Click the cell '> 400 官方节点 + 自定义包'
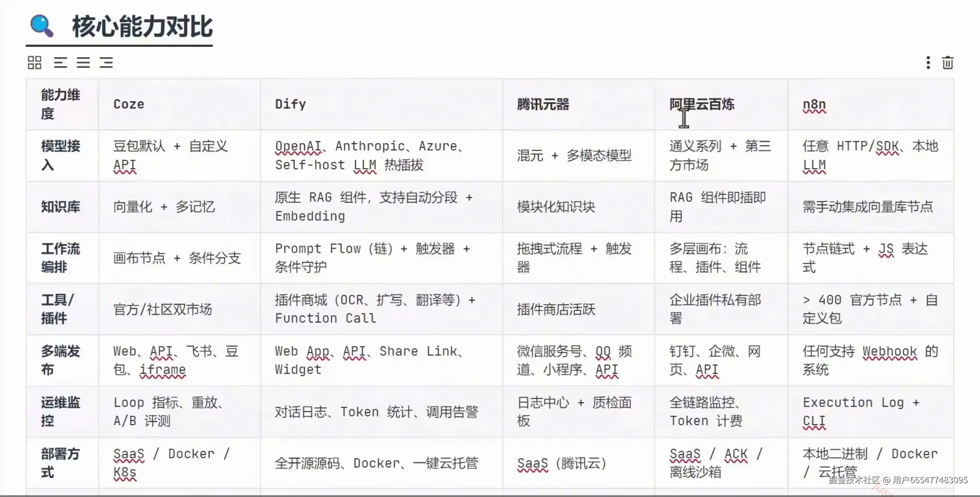The image size is (980, 497). (x=871, y=309)
